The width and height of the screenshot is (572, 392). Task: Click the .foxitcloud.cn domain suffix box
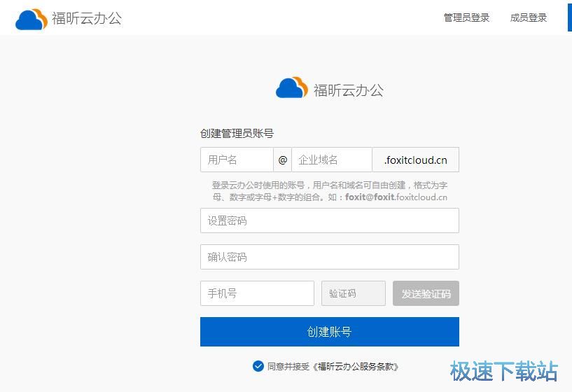[x=415, y=160]
